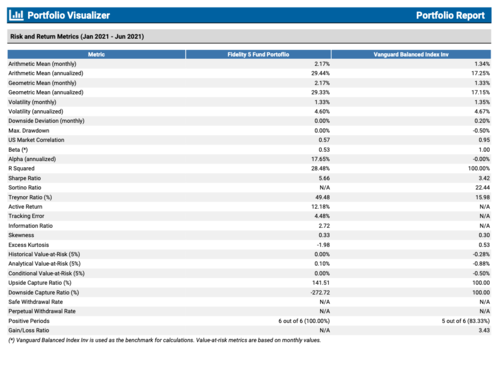The width and height of the screenshot is (500, 367).
Task: Select the Downside Deviation (monthly) row label
Action: (46, 121)
